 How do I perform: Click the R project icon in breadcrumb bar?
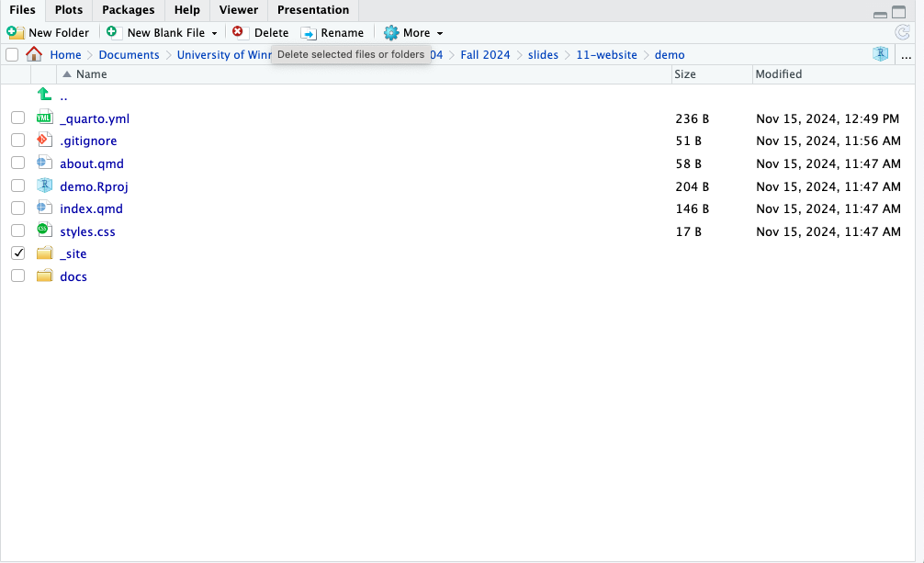point(880,54)
